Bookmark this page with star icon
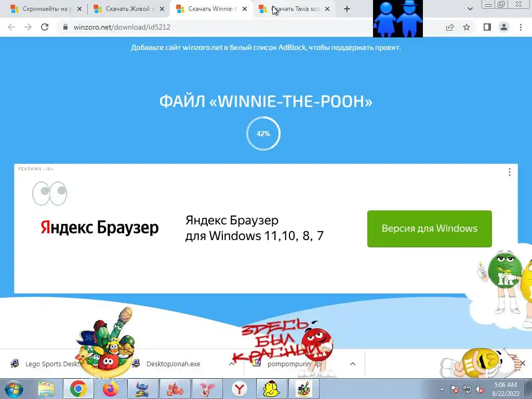 click(467, 27)
